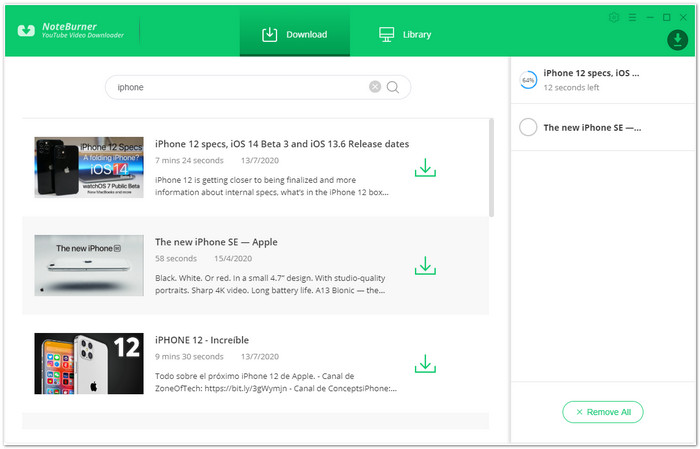The width and height of the screenshot is (700, 449).
Task: Click description 'Todo sobre el próximo iPhone 12'
Action: point(276,382)
